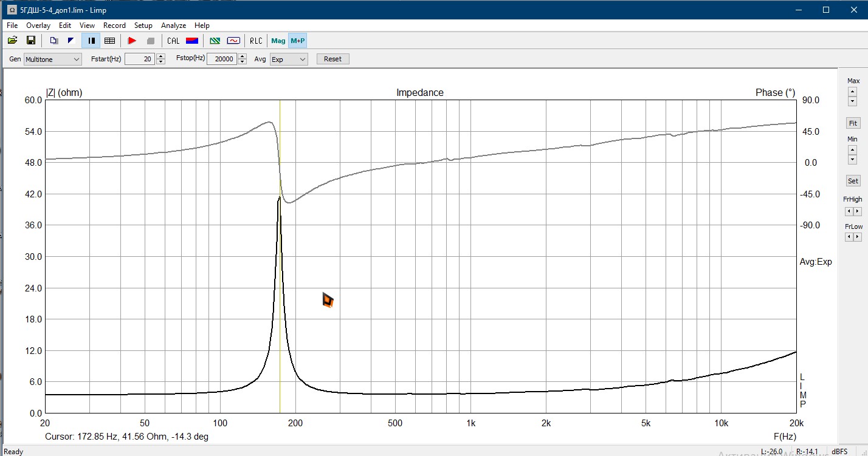Open a file with the folder icon
Image resolution: width=868 pixels, height=456 pixels.
coord(12,41)
